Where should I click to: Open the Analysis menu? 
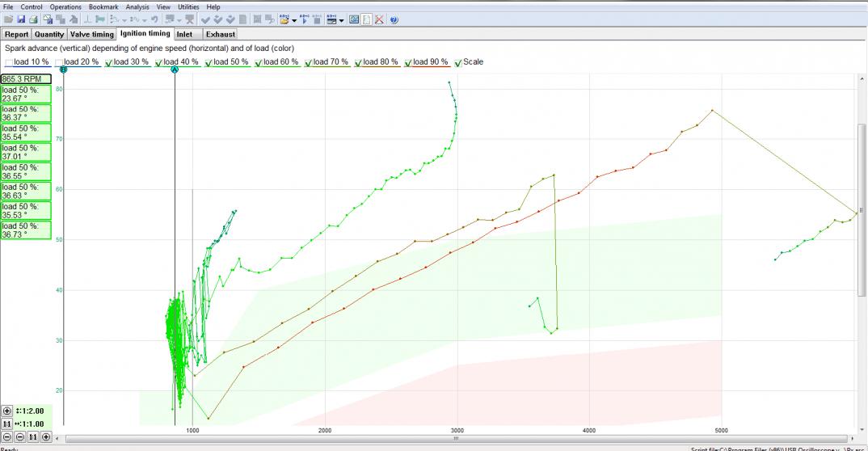pos(137,6)
